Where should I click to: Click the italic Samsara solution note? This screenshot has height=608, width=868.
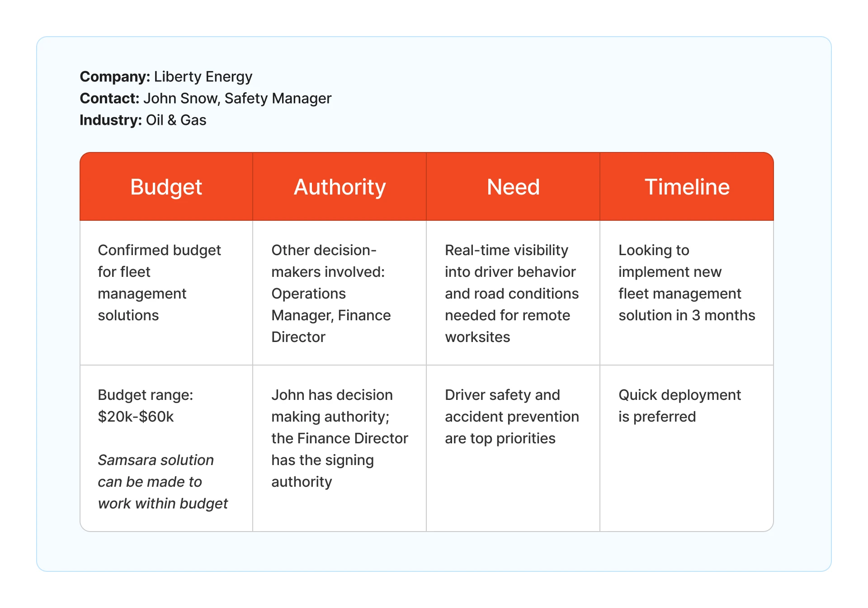point(163,482)
